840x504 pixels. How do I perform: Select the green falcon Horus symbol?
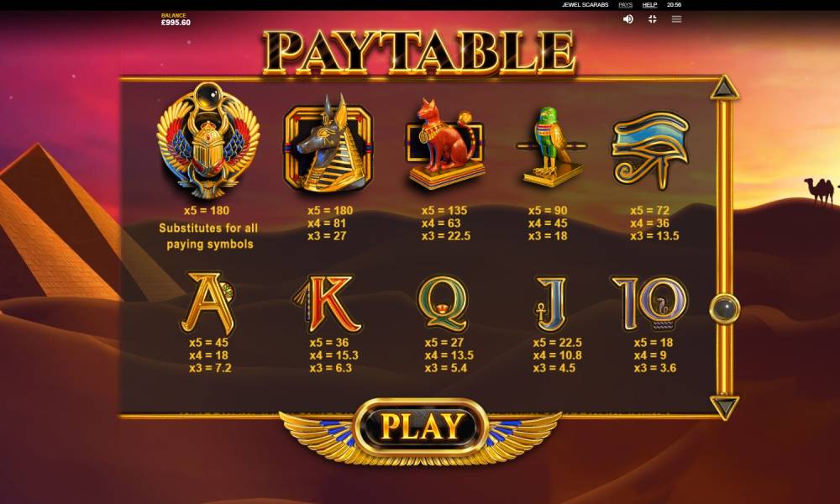pyautogui.click(x=551, y=146)
